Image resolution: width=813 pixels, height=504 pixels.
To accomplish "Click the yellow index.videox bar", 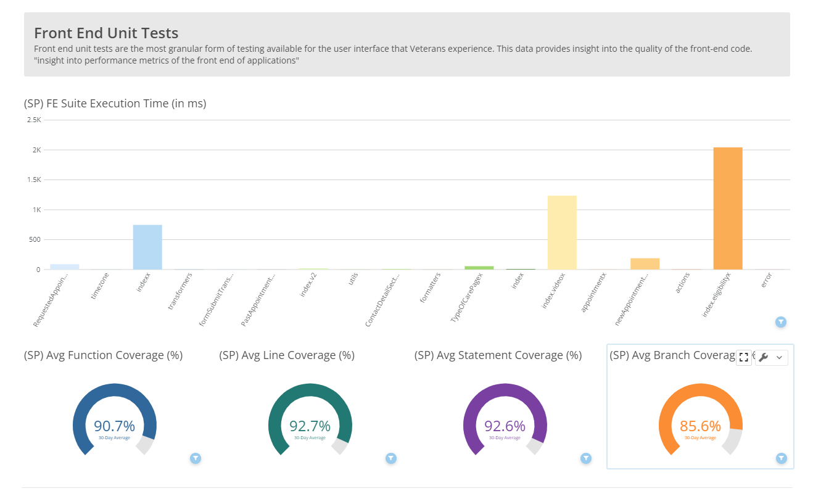I will click(x=562, y=231).
